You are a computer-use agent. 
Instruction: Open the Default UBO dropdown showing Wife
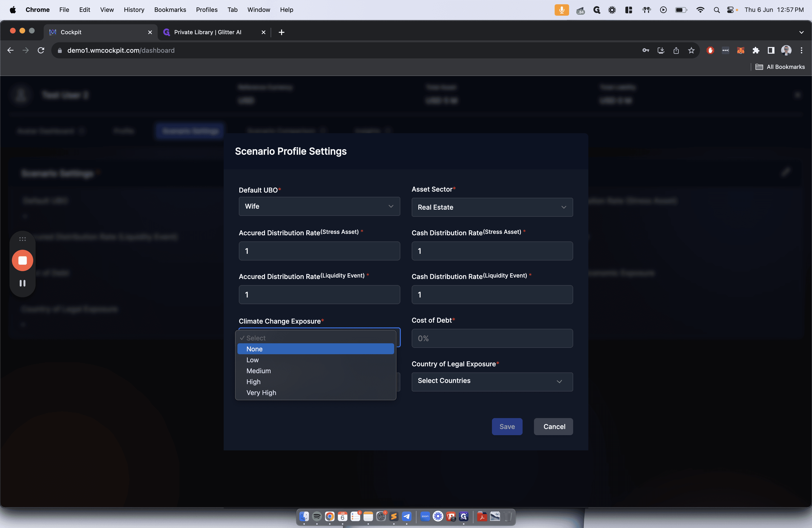click(319, 206)
